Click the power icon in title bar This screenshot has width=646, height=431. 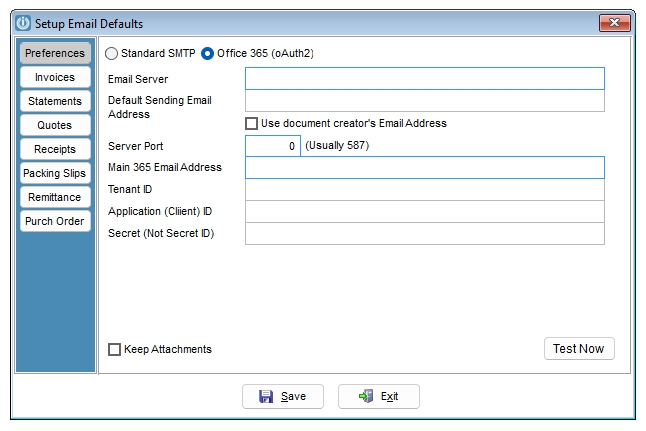(23, 23)
